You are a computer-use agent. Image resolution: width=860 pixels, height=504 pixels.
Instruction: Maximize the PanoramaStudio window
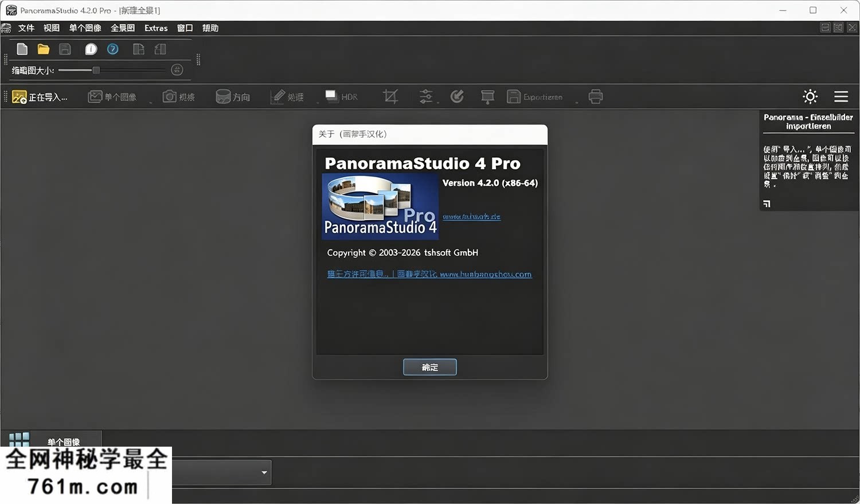[x=813, y=10]
